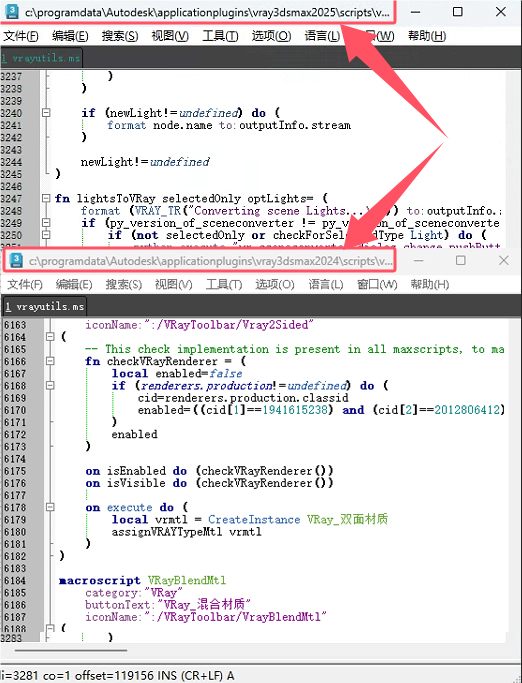Click the 'assignVRAYTypeMtl vrmtl' code line

186,532
